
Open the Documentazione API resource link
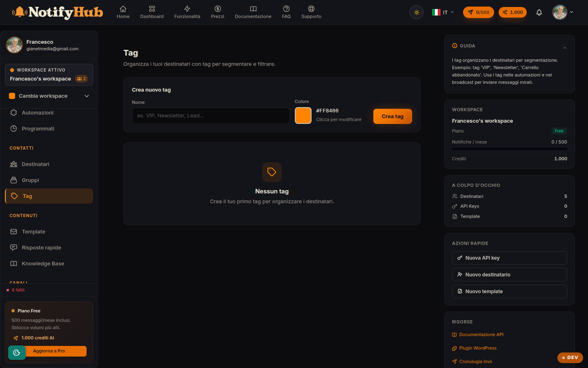[478, 334]
